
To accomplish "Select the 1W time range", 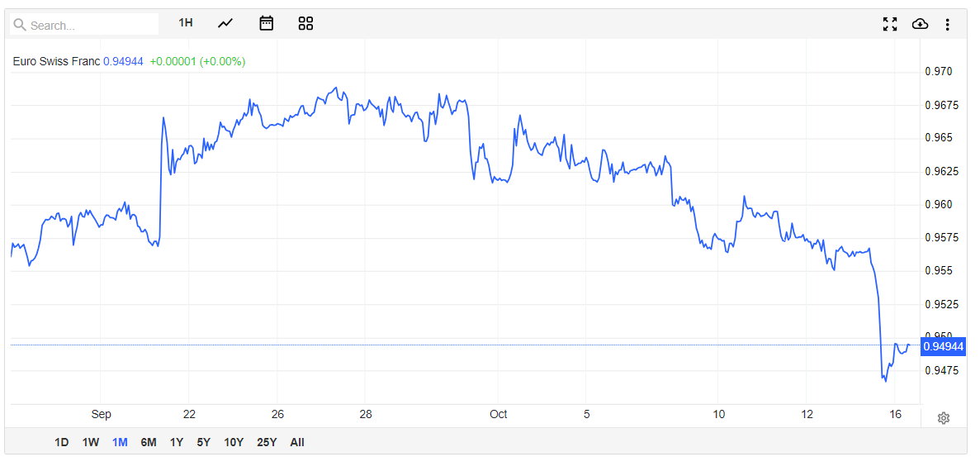I will click(x=91, y=442).
